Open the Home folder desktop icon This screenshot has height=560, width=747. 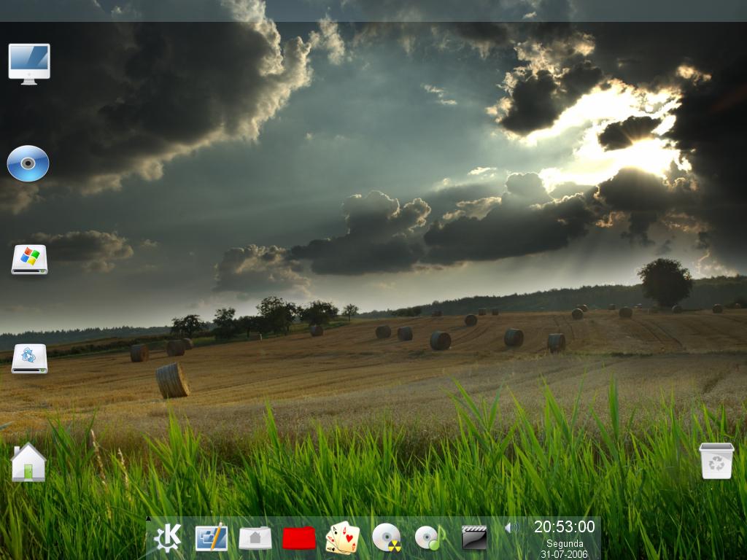(28, 462)
